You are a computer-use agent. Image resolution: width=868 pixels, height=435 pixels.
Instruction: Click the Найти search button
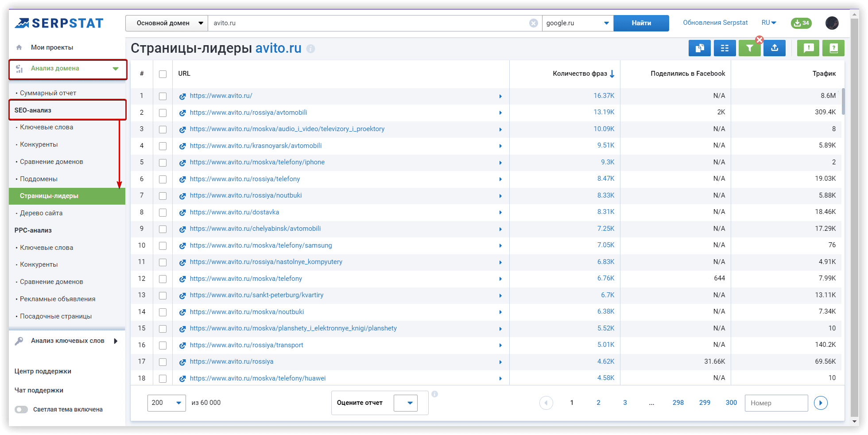tap(641, 23)
